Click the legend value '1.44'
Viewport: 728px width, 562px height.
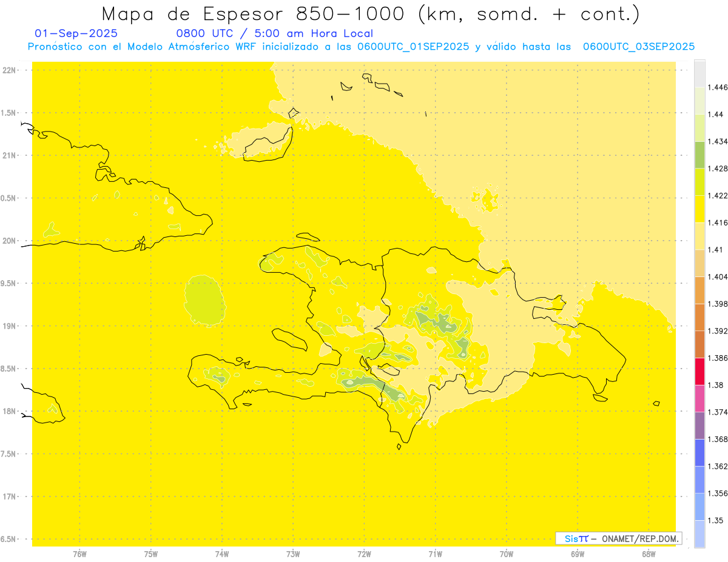point(717,115)
